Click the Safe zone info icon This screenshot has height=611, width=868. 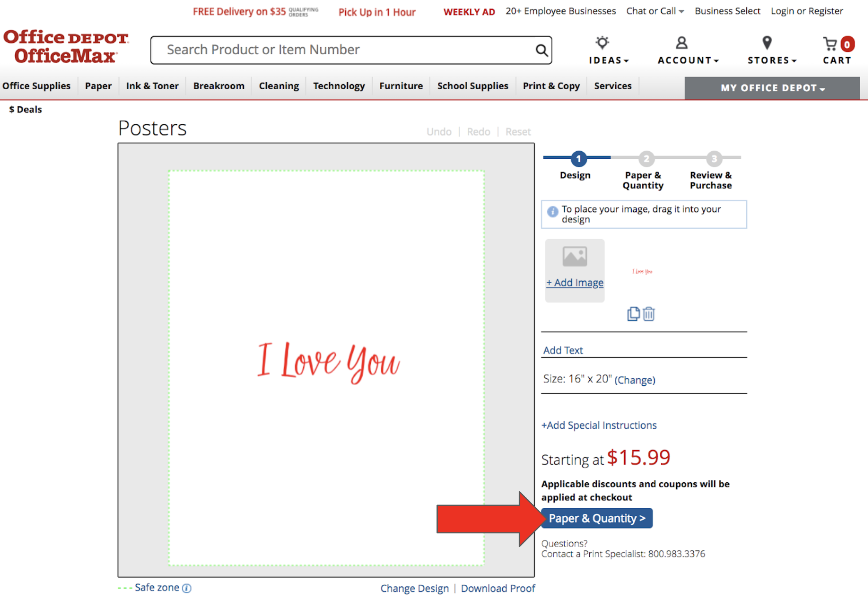tap(187, 588)
